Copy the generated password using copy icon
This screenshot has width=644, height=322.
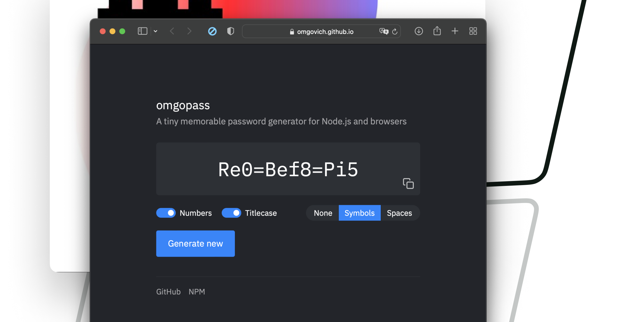coord(408,184)
